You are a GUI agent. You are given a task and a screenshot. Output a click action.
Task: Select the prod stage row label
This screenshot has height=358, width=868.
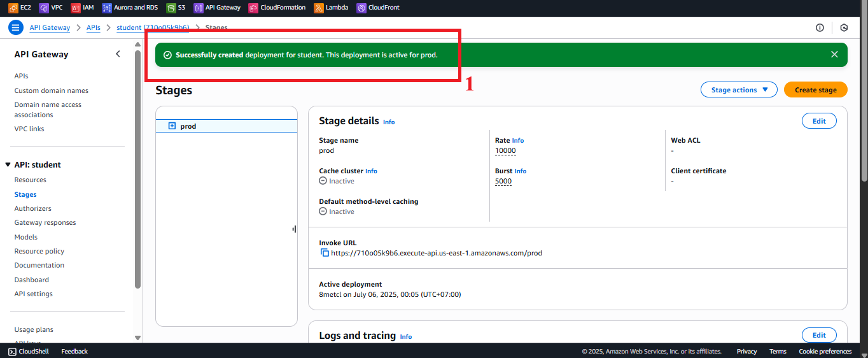coord(188,126)
